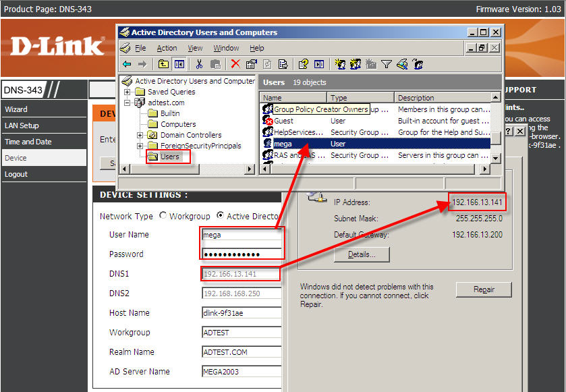Select the Workgroup network type radio
The height and width of the screenshot is (392, 566).
click(163, 216)
